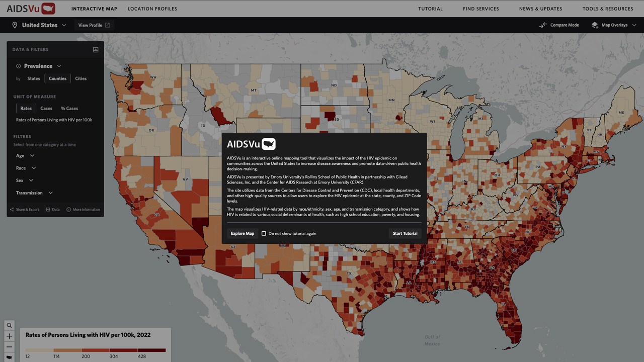The height and width of the screenshot is (362, 644).
Task: Open the United States location dropdown
Action: pyautogui.click(x=39, y=25)
